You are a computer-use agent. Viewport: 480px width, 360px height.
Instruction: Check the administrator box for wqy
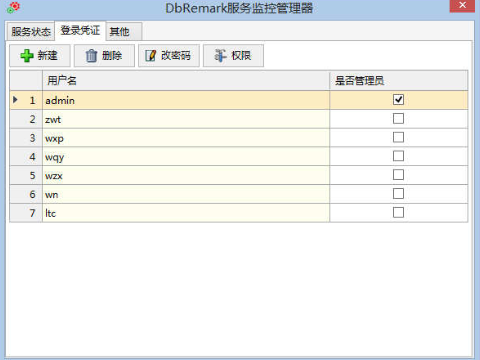pos(398,156)
